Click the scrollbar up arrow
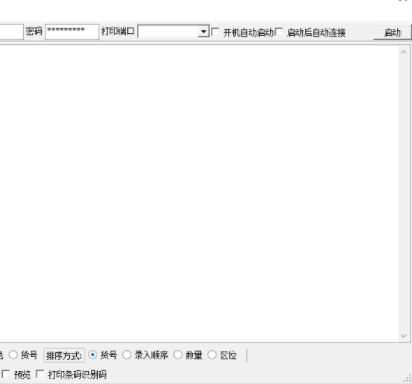The width and height of the screenshot is (412, 384). coord(403,52)
